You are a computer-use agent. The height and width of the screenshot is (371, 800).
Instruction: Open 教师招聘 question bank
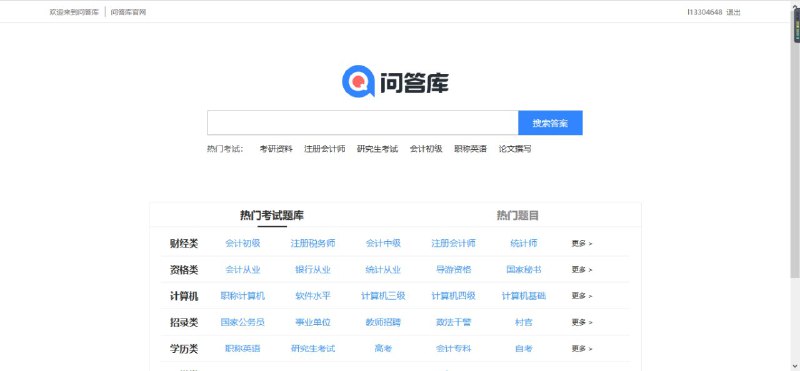click(x=383, y=323)
